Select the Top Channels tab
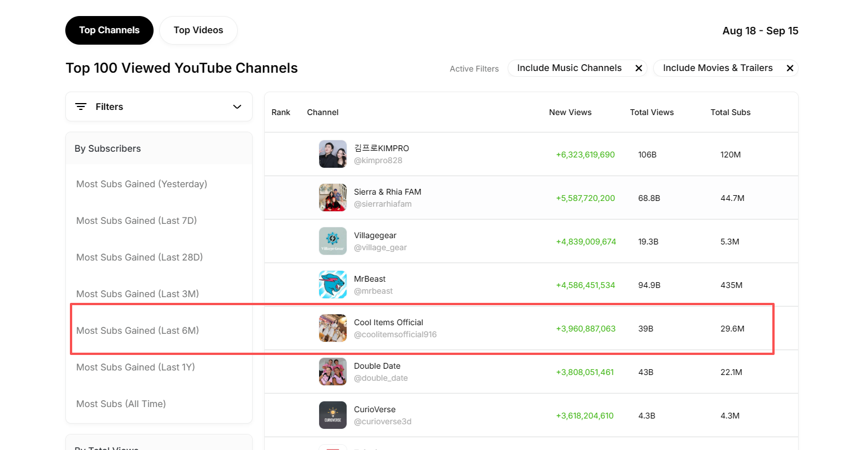 coord(109,30)
